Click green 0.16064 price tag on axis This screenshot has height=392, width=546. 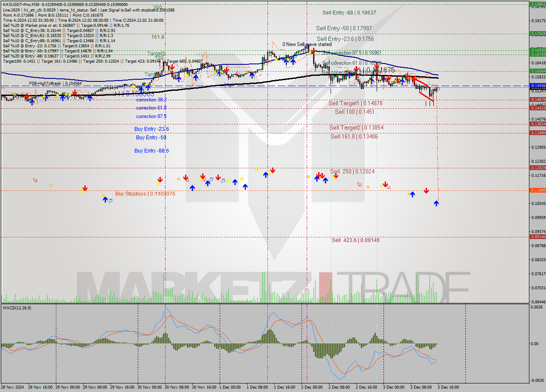[x=537, y=71]
